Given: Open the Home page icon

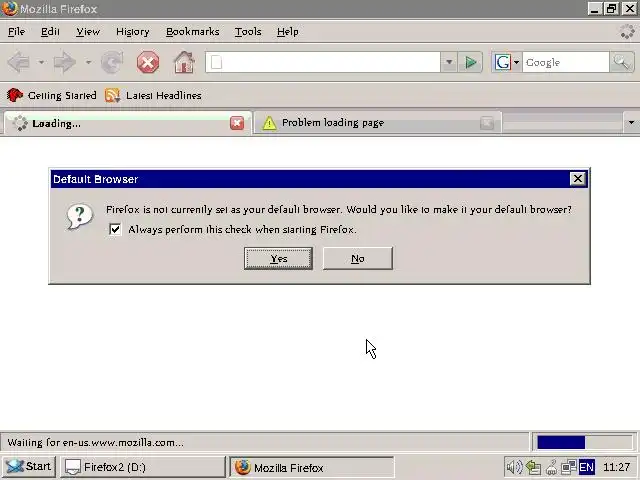Looking at the screenshot, I should (184, 62).
